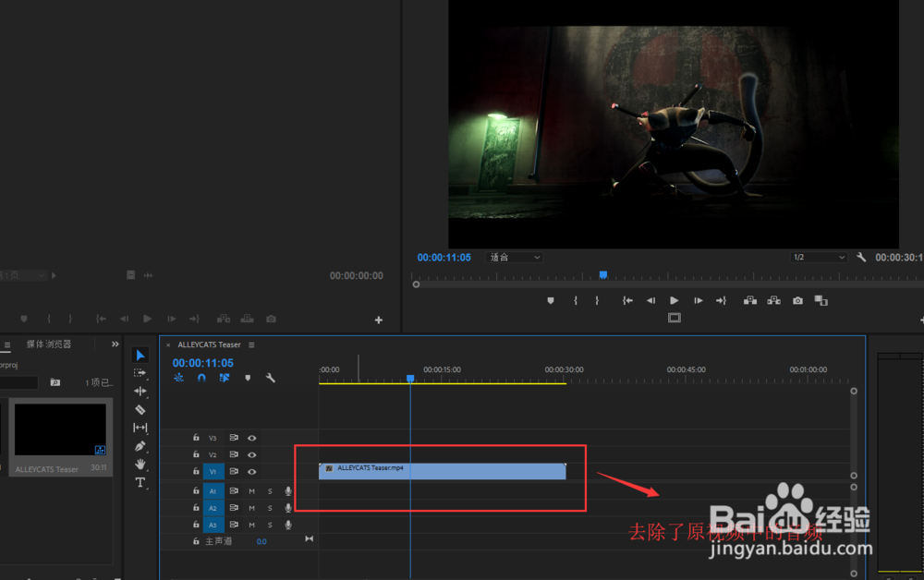Select the ALLEYCATS Teaser sequence tab
This screenshot has width=924, height=580.
[x=209, y=345]
